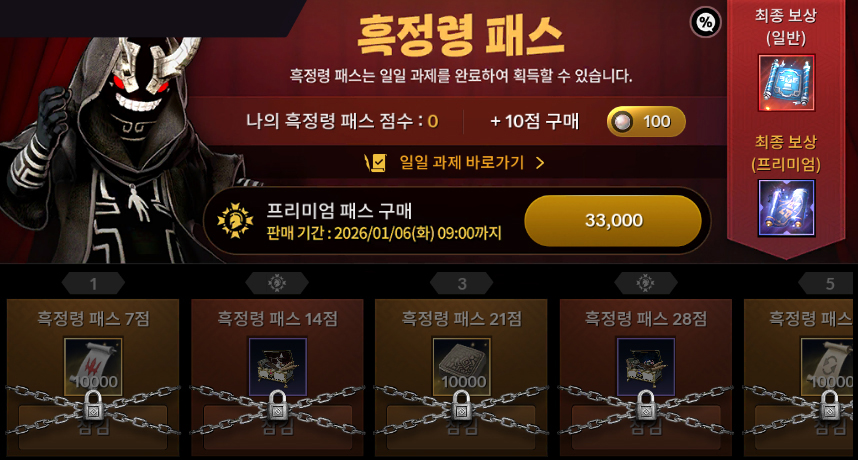Click the premium emblem marker above 28점

[646, 283]
